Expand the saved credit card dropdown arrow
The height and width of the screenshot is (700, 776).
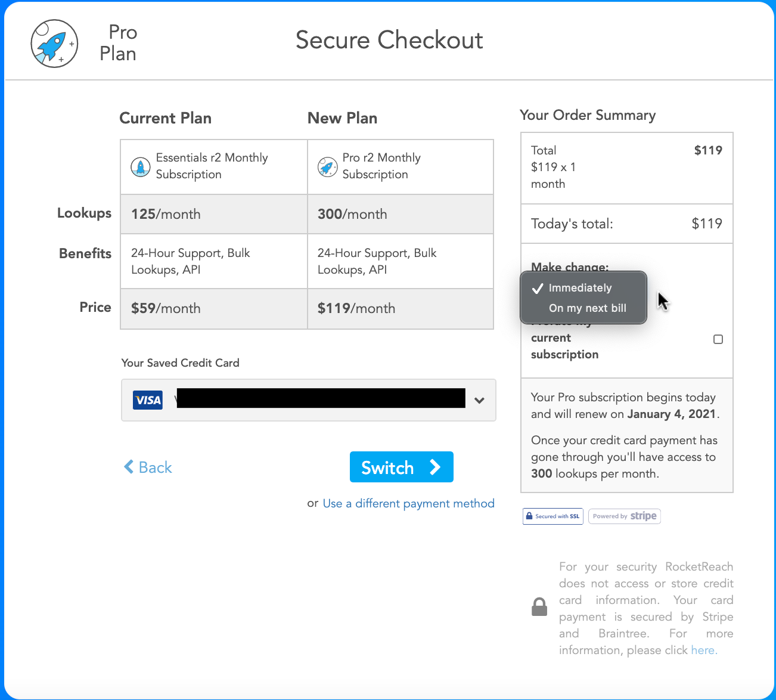[479, 401]
